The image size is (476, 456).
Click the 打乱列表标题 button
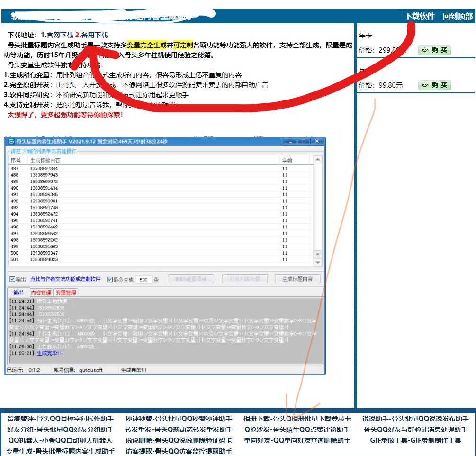245,279
